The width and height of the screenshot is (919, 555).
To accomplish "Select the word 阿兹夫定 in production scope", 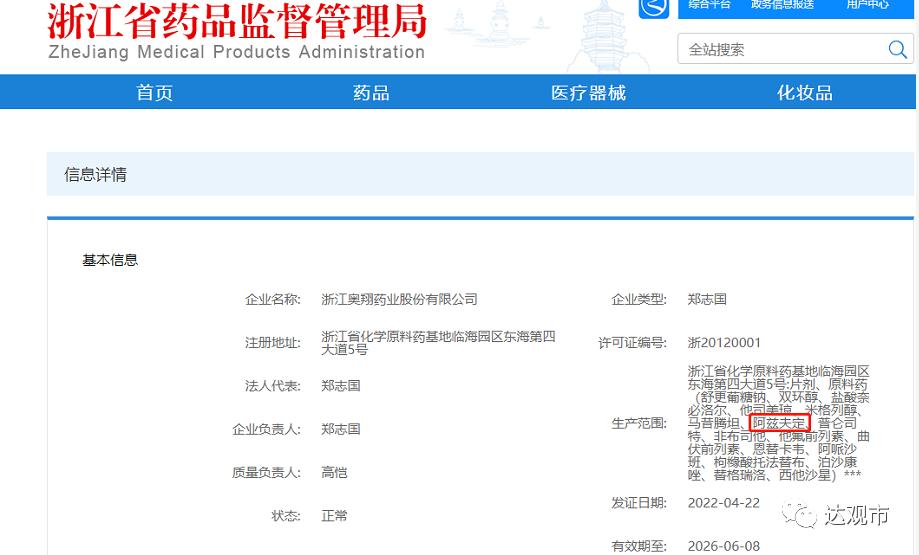I will (x=779, y=423).
